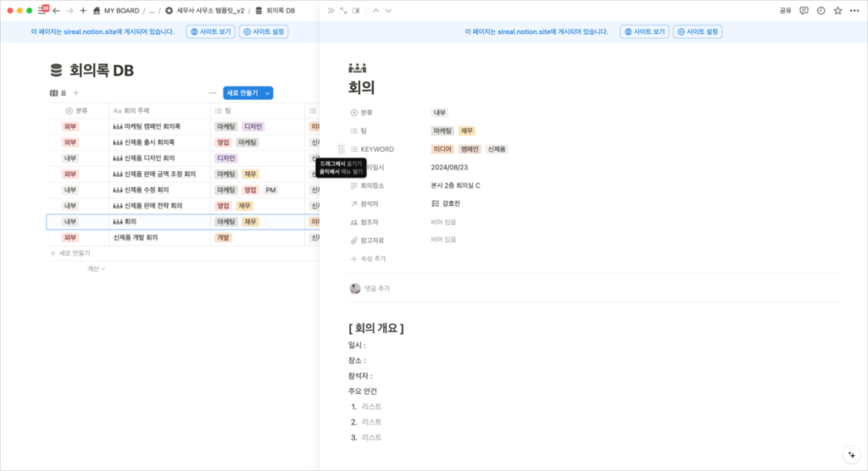Viewport: 868px width, 471px height.
Task: Click 사이트 보기 in the left banner
Action: (x=211, y=31)
